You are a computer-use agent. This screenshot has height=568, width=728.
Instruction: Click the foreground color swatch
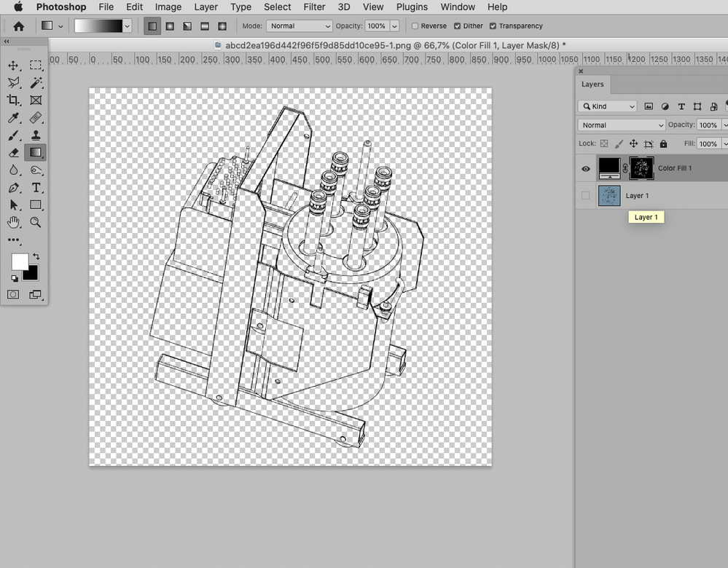pos(20,262)
